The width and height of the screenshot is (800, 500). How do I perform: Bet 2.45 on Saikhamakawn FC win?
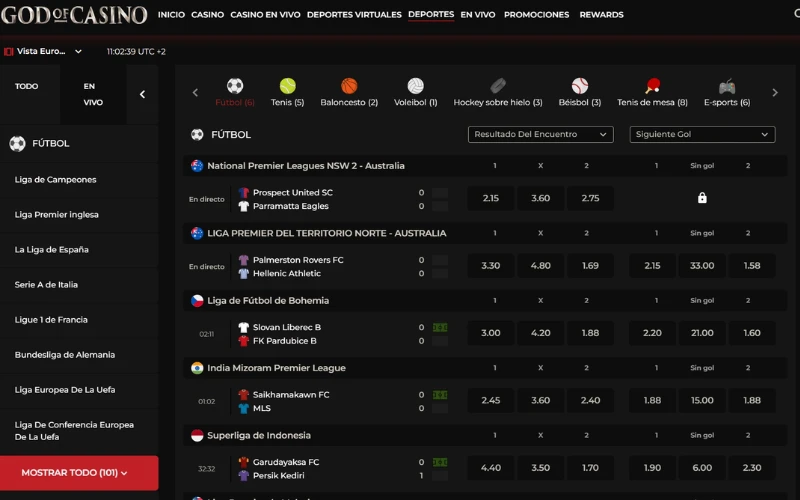[x=490, y=400]
